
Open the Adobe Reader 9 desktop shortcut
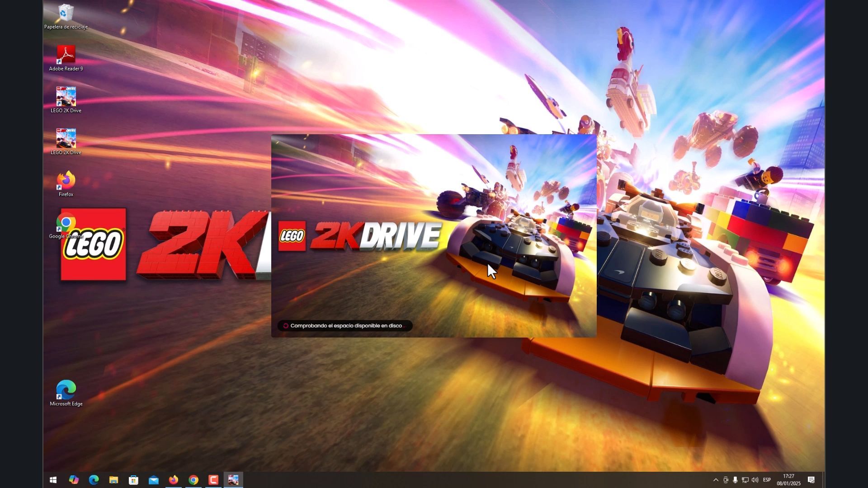(x=66, y=58)
